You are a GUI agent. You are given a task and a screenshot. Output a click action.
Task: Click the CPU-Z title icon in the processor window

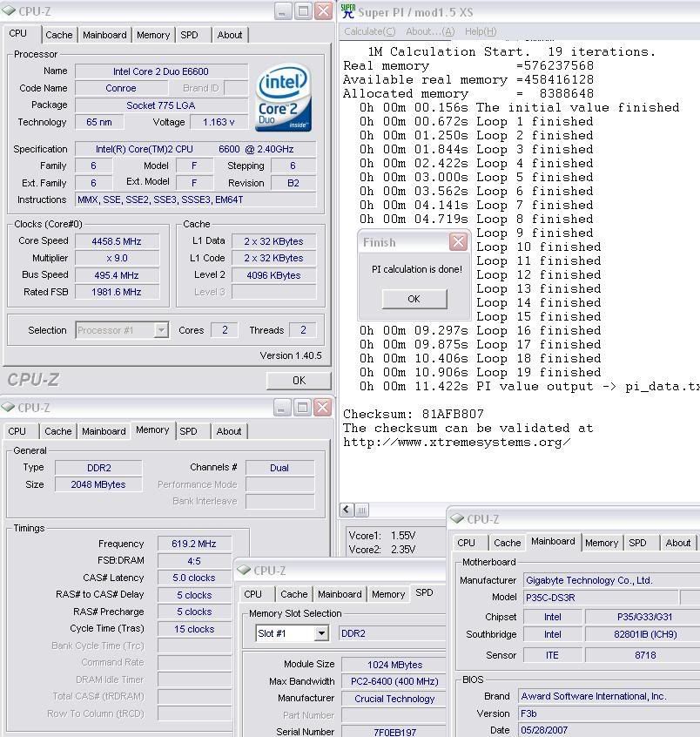pyautogui.click(x=9, y=10)
